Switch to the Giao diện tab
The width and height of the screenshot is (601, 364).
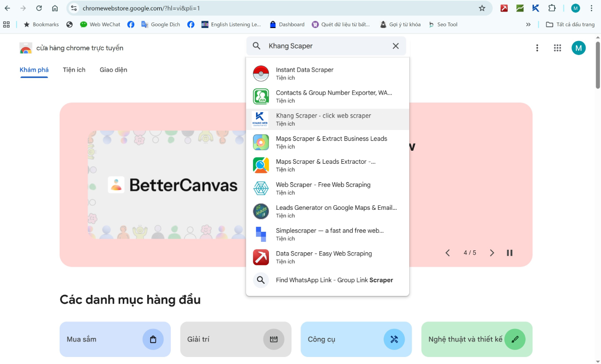pos(113,70)
